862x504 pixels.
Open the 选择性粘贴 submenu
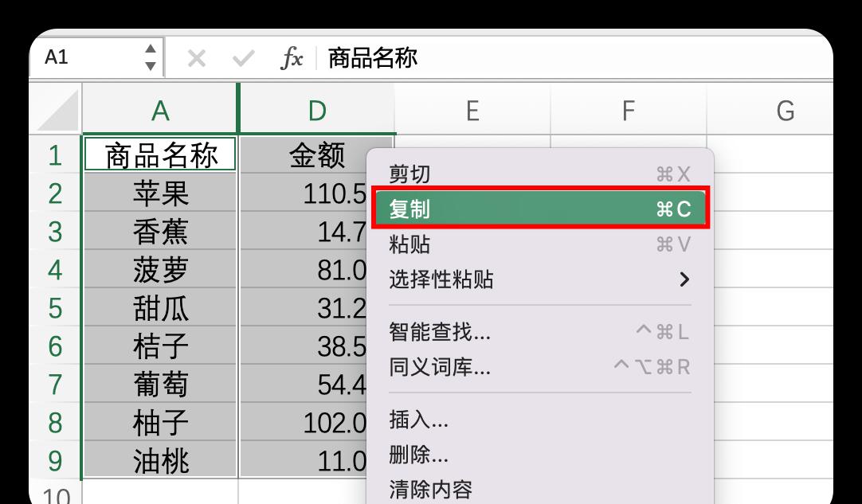540,279
